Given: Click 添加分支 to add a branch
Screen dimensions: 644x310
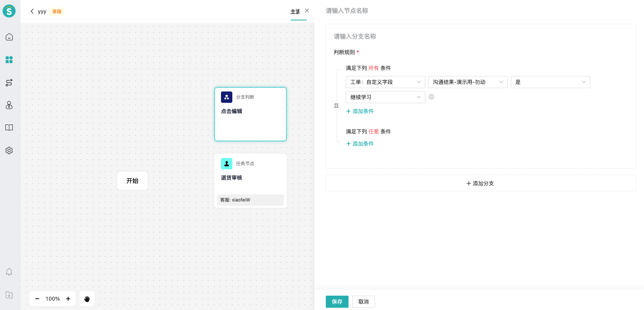Looking at the screenshot, I should (x=481, y=183).
